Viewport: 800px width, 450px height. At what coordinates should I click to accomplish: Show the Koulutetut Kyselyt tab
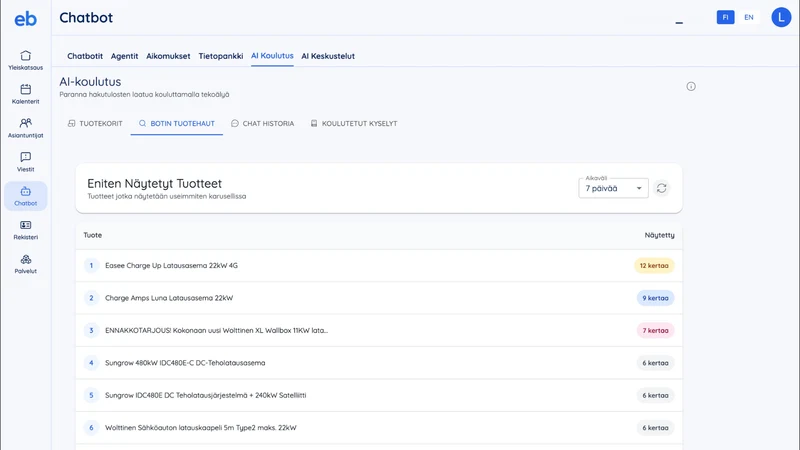pyautogui.click(x=354, y=123)
